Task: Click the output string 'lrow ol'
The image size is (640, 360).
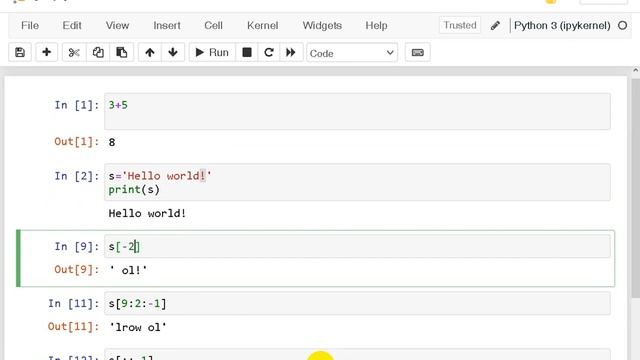Action: (x=138, y=327)
